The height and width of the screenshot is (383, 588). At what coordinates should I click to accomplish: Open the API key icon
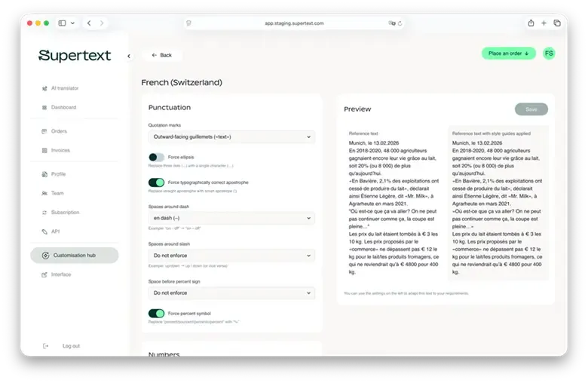pos(44,231)
